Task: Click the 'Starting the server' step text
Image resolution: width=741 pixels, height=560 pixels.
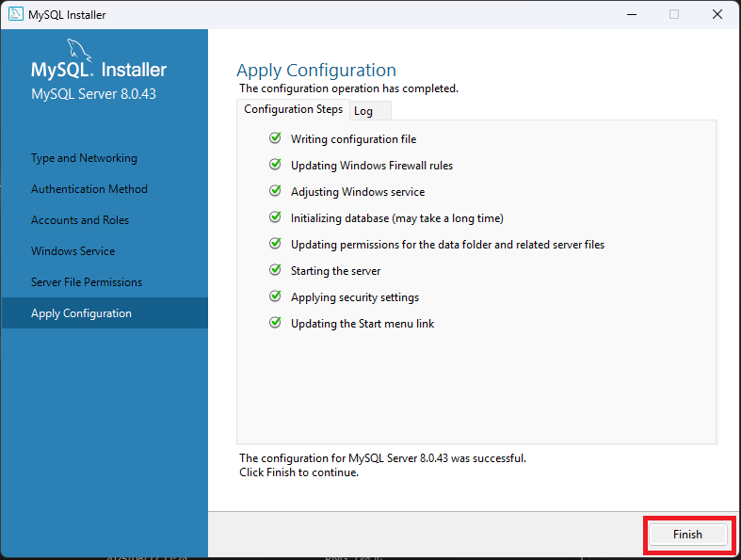Action: point(335,271)
